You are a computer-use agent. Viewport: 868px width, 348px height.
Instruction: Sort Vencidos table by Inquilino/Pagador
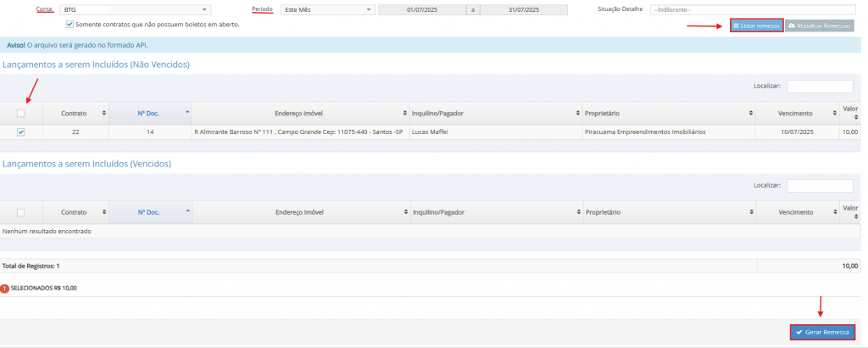click(496, 212)
